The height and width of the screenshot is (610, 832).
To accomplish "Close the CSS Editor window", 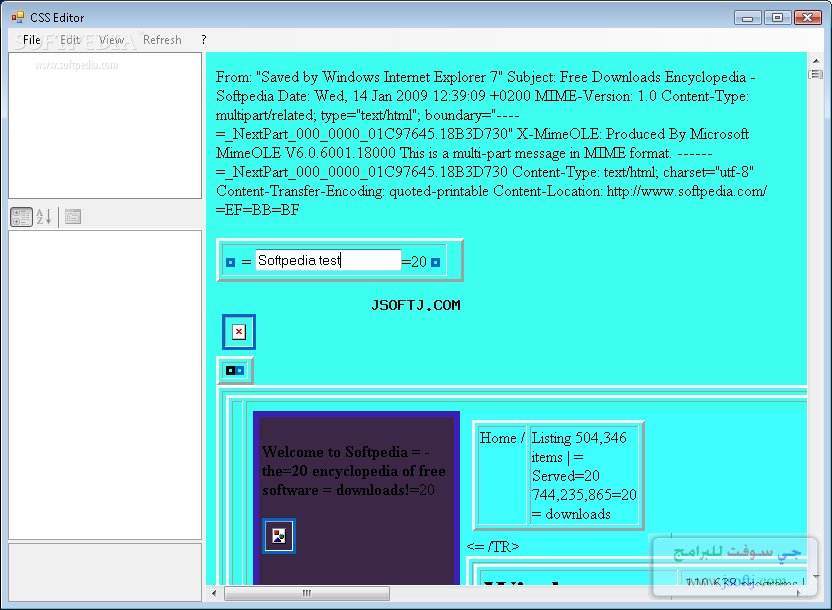I will tap(808, 18).
